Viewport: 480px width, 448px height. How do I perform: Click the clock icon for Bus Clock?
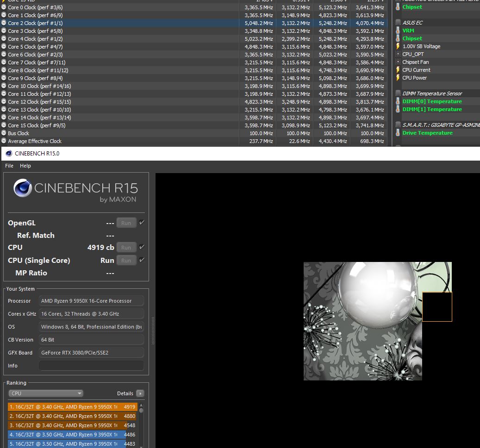[x=4, y=133]
